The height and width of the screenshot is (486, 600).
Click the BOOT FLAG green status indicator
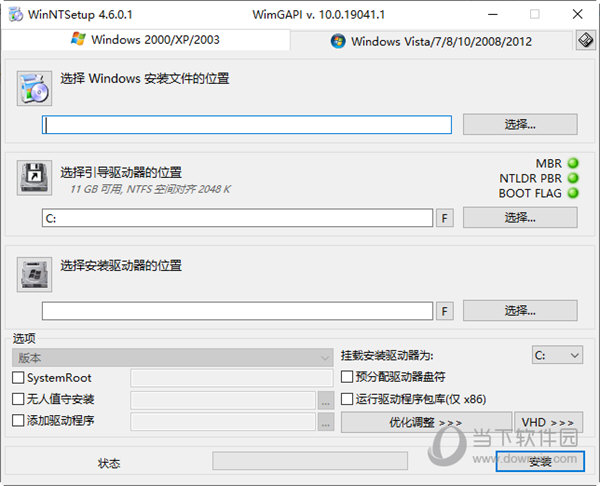(573, 193)
